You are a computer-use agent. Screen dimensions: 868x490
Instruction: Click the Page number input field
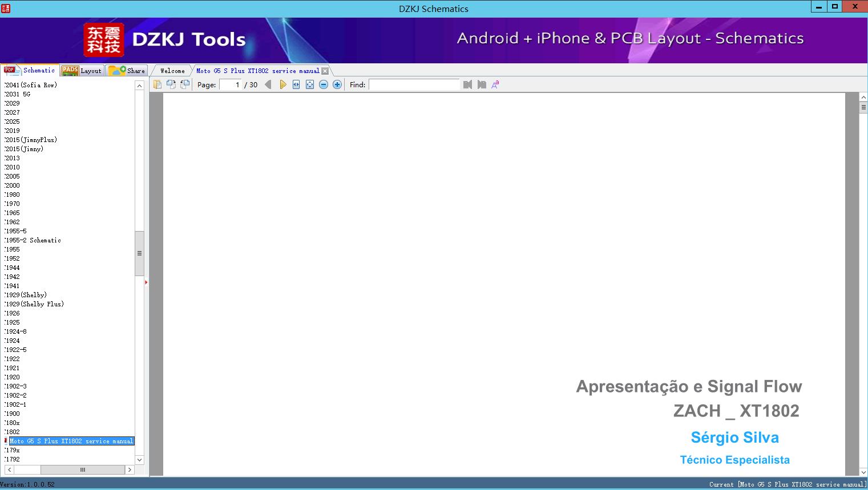pos(230,84)
